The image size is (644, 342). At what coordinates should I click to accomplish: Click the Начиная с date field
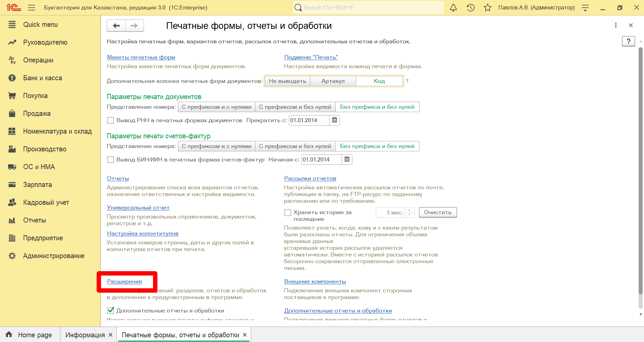pyautogui.click(x=321, y=159)
